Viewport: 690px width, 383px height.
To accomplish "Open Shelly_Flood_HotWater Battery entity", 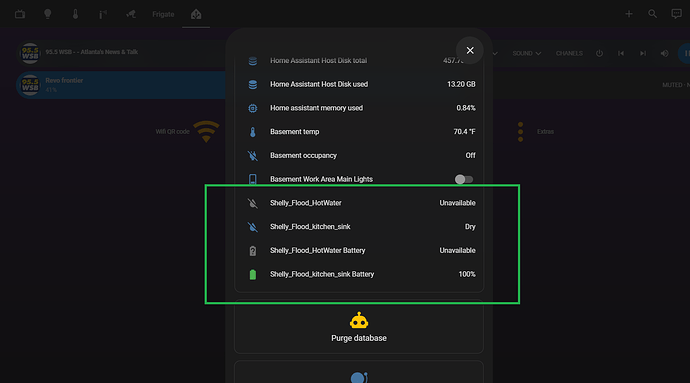I will tap(359, 250).
